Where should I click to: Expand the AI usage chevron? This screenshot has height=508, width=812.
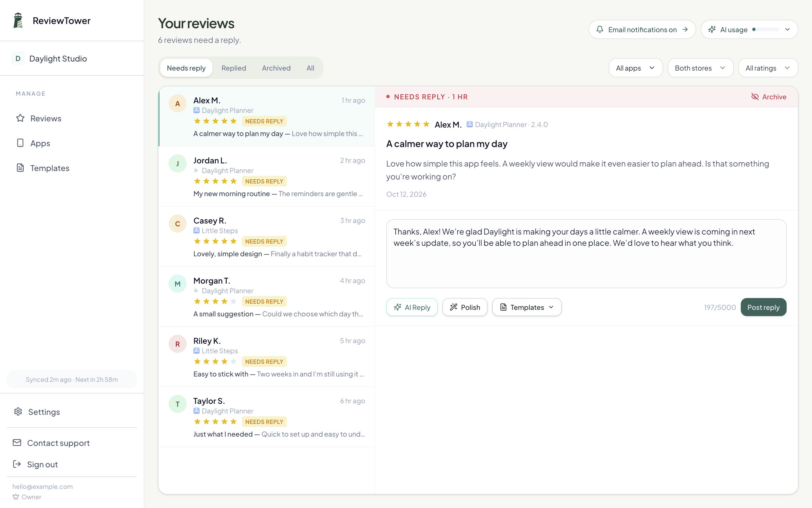coord(787,30)
